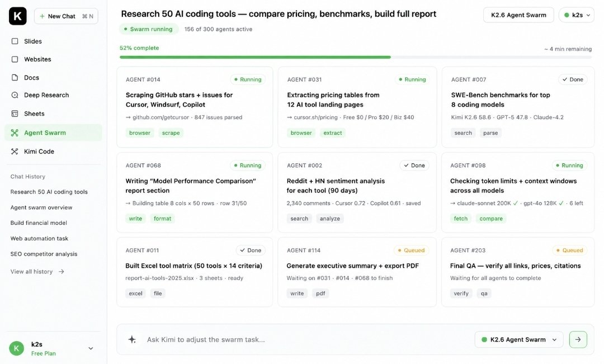Open the SEO competitor analysis chat

(44, 254)
